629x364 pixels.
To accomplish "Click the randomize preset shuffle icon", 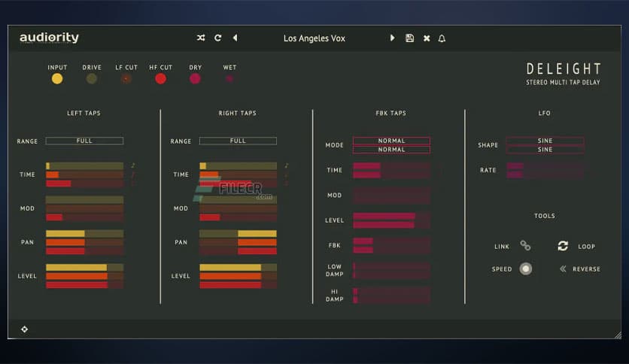I will (201, 38).
